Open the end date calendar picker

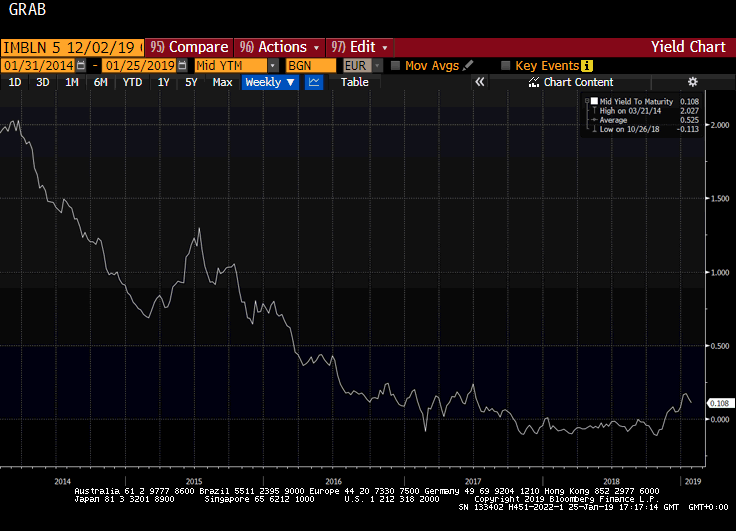pyautogui.click(x=182, y=65)
